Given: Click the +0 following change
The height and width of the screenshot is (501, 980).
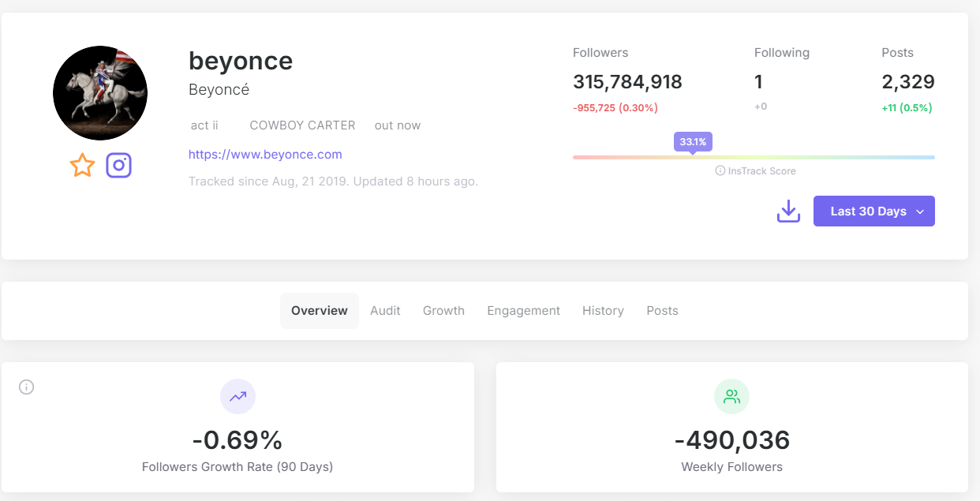Looking at the screenshot, I should click(x=761, y=107).
